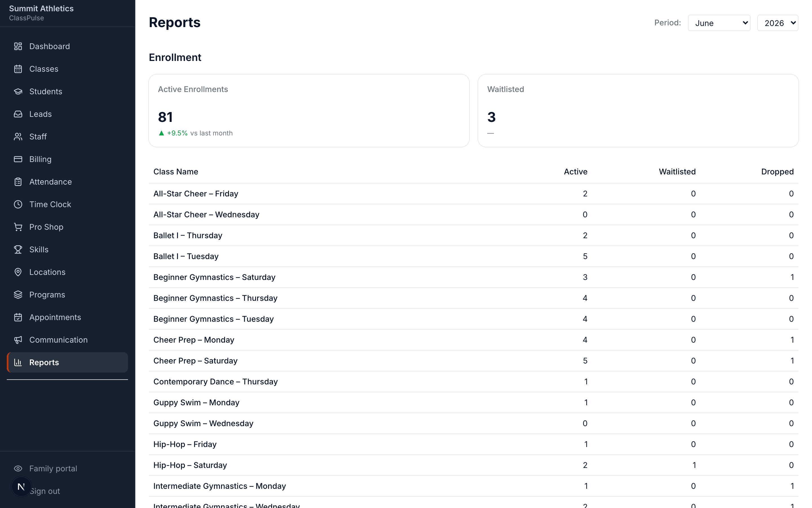Click the Cheer Prep – Monday dropped value 1
812x508 pixels.
792,340
